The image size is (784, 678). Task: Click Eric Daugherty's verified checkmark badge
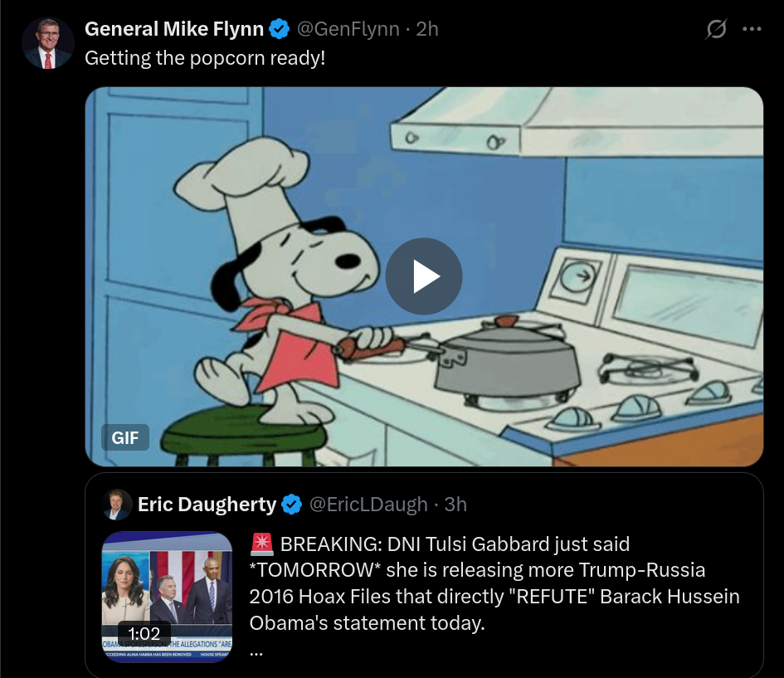pyautogui.click(x=292, y=505)
